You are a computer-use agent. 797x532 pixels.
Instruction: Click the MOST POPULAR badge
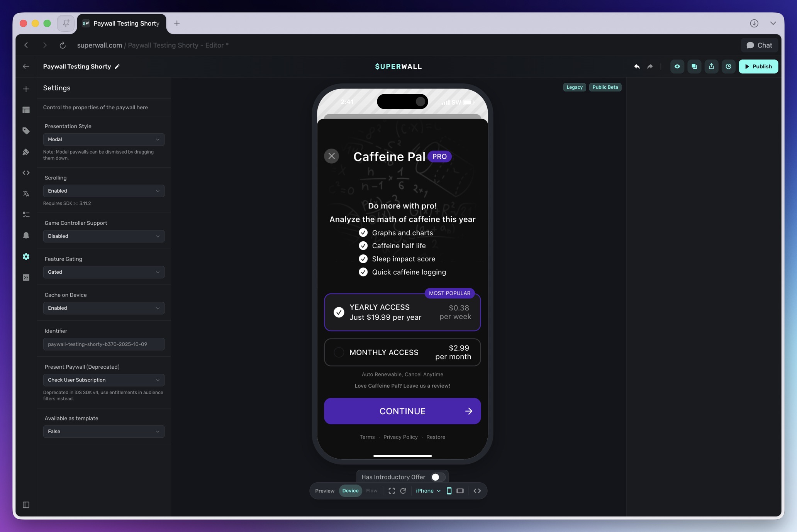(449, 293)
